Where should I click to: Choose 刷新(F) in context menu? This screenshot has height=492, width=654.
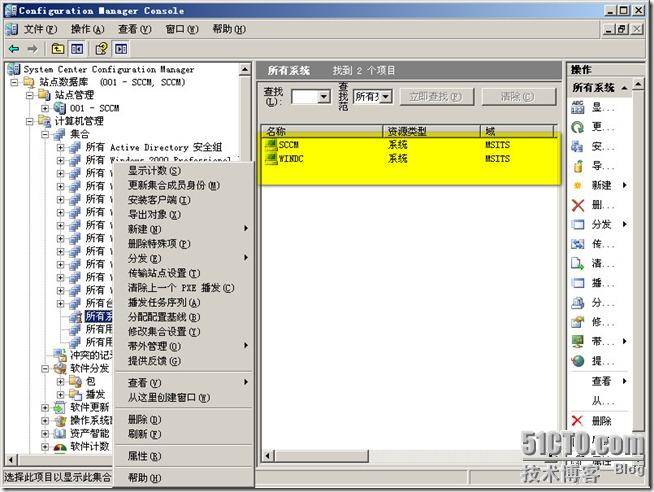(x=184, y=434)
